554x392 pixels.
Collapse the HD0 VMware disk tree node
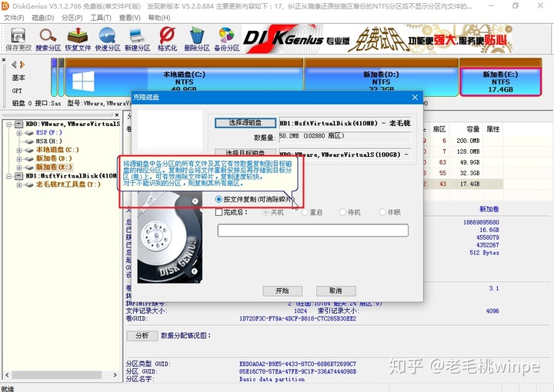click(x=8, y=125)
